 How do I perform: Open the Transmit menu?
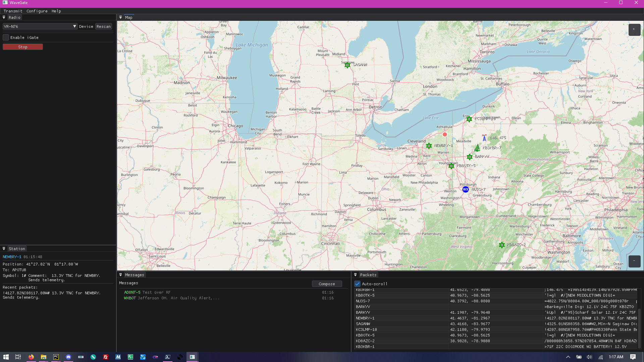(13, 11)
